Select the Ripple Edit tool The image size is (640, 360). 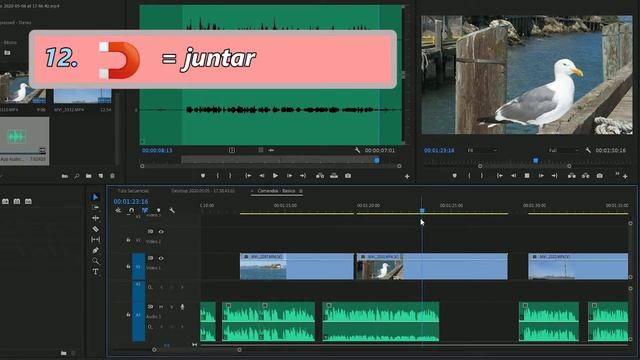pos(95,218)
